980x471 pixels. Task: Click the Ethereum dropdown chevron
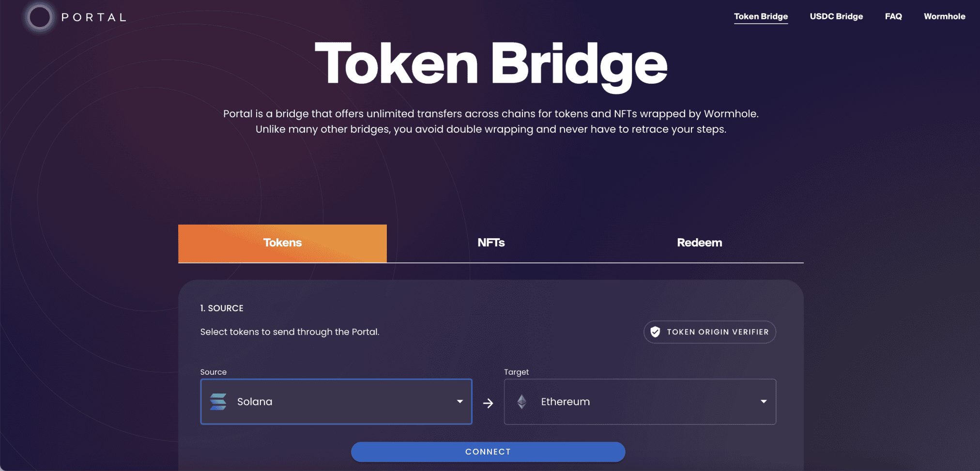click(x=764, y=402)
